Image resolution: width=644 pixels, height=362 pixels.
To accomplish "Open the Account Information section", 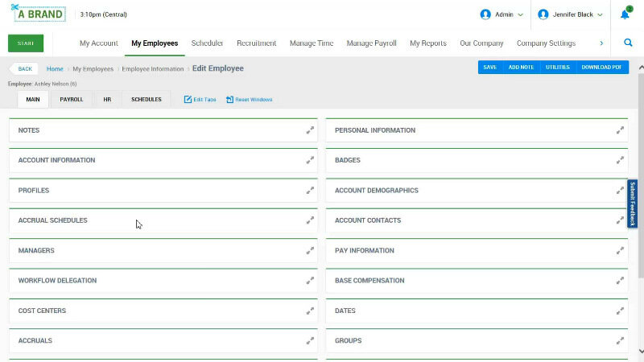I will (x=56, y=160).
